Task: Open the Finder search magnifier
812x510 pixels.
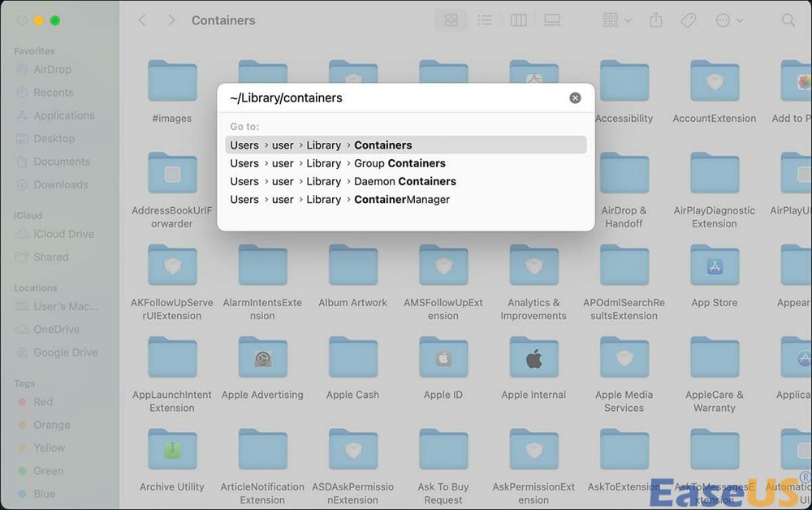Action: pyautogui.click(x=787, y=20)
